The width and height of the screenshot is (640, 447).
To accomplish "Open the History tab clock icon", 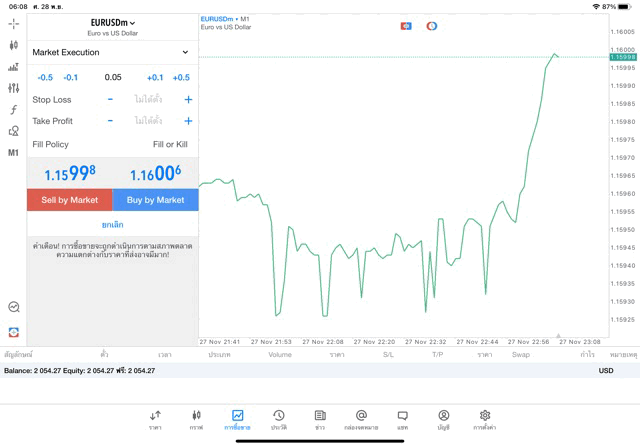I will (x=278, y=419).
